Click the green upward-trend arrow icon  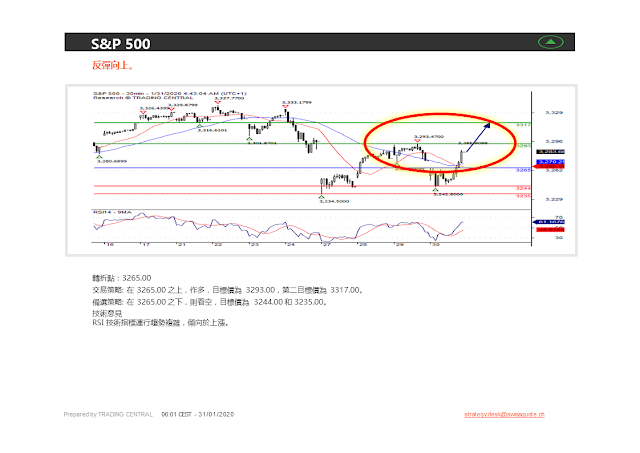[x=550, y=42]
